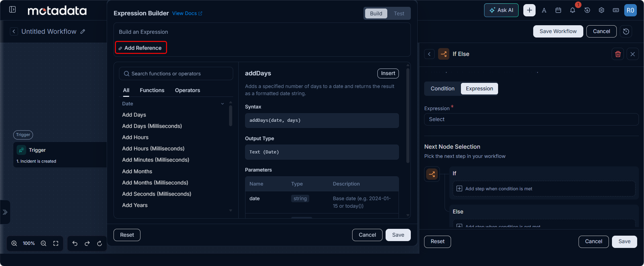
Task: Select Add Years function
Action: click(x=135, y=205)
